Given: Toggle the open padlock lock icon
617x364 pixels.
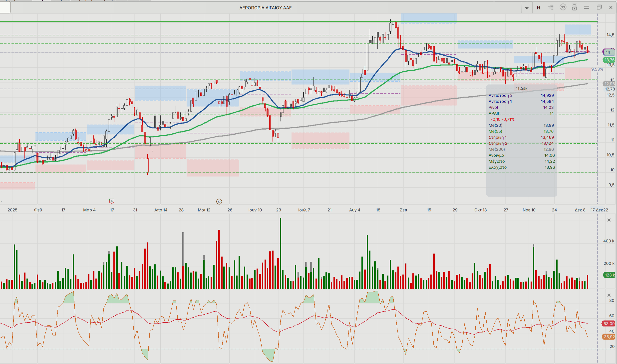Looking at the screenshot, I should pyautogui.click(x=574, y=7).
